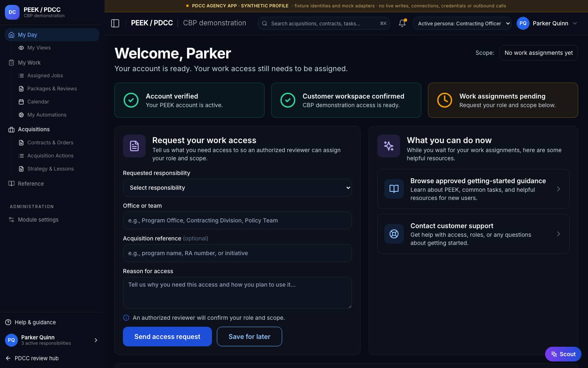Viewport: 588px width, 368px height.
Task: Click the lifebuoy support icon
Action: pyautogui.click(x=394, y=234)
